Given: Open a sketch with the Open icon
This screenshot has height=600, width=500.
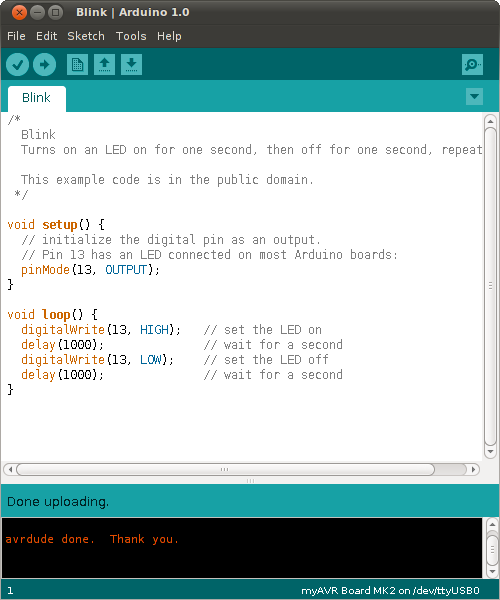Looking at the screenshot, I should pyautogui.click(x=104, y=64).
